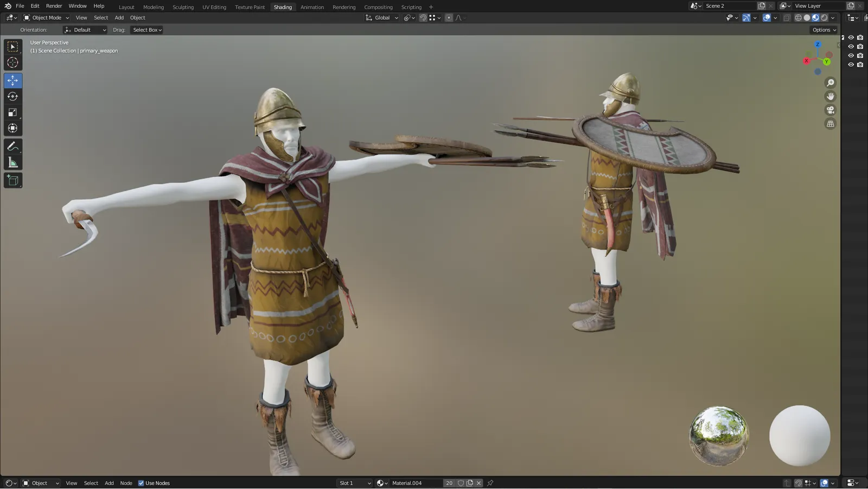Image resolution: width=868 pixels, height=489 pixels.
Task: Open viewport shading options dropdown arrow
Action: 833,18
